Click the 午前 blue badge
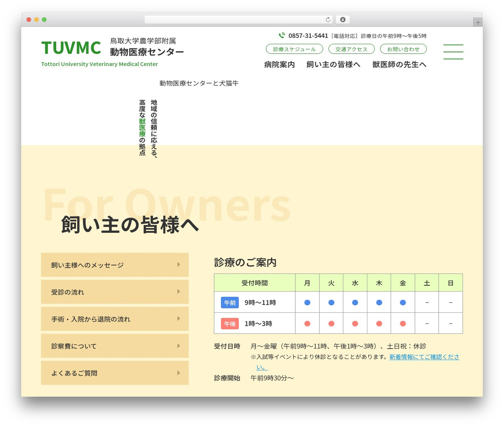The width and height of the screenshot is (504, 427). (230, 303)
